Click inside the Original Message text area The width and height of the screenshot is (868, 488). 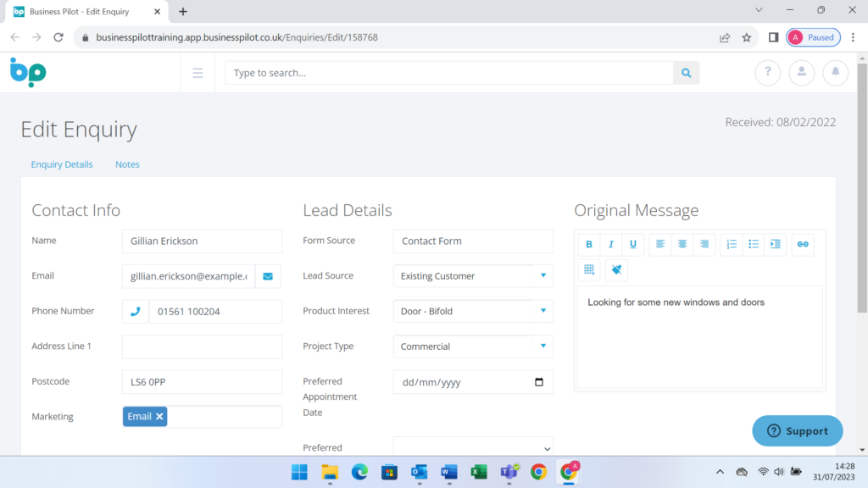click(x=699, y=337)
